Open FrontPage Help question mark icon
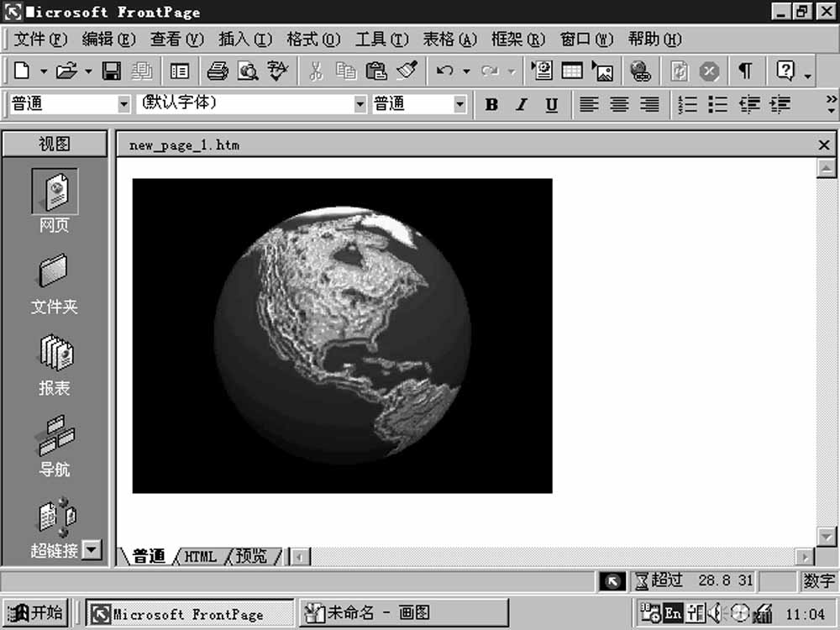 point(785,71)
